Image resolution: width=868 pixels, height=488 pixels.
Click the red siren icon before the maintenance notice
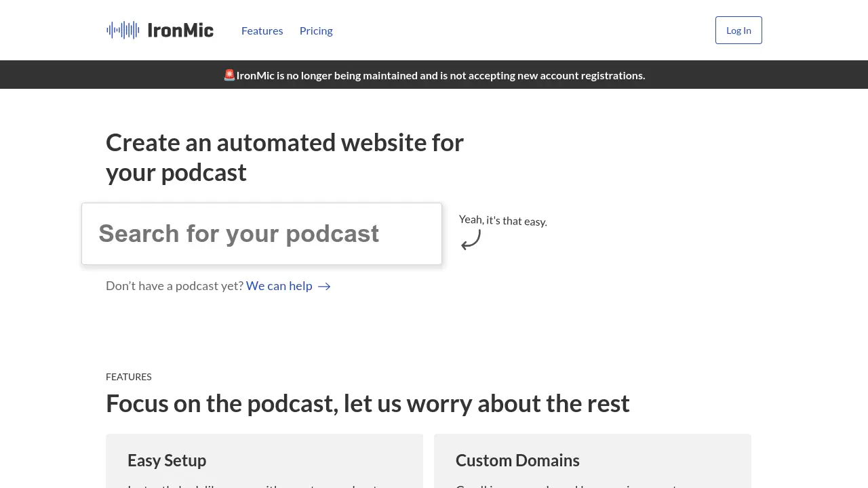click(229, 75)
